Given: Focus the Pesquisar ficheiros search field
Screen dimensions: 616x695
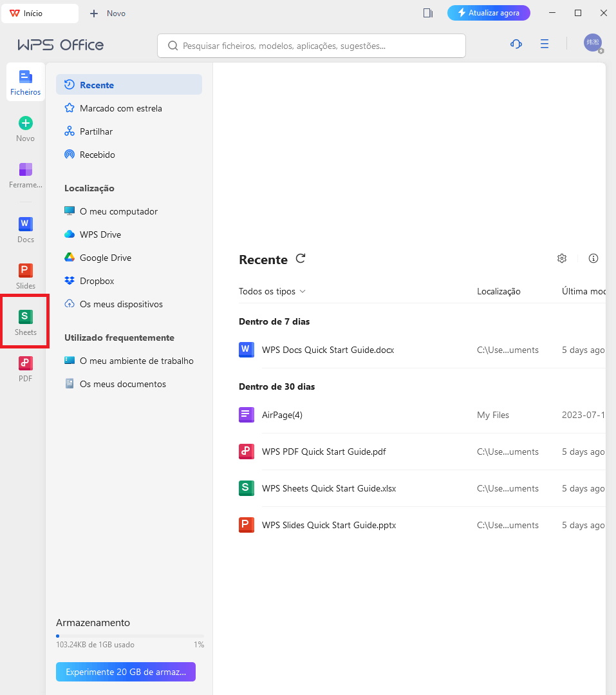Looking at the screenshot, I should [x=312, y=46].
